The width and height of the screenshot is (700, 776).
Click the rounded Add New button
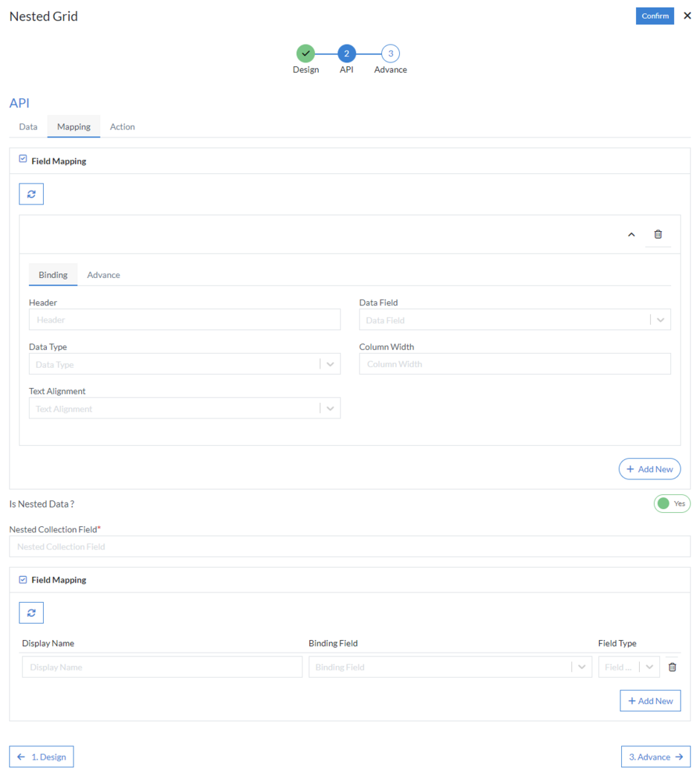[649, 469]
